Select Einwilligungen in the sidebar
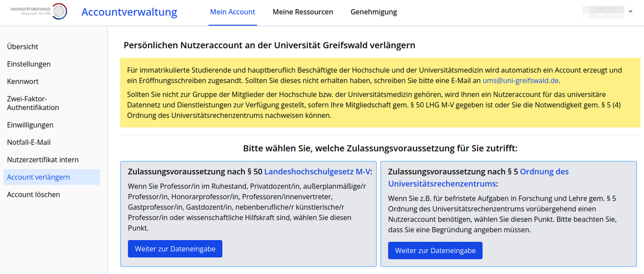The image size is (644, 274). click(30, 125)
